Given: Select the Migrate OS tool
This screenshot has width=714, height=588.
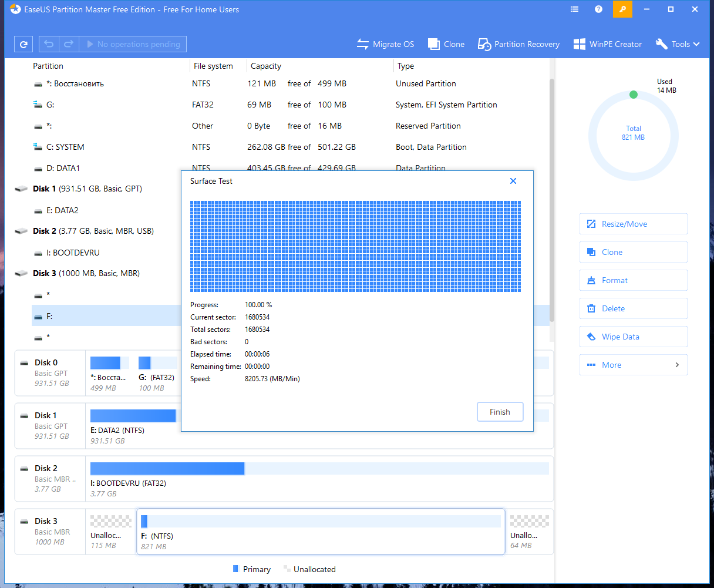Looking at the screenshot, I should coord(385,44).
